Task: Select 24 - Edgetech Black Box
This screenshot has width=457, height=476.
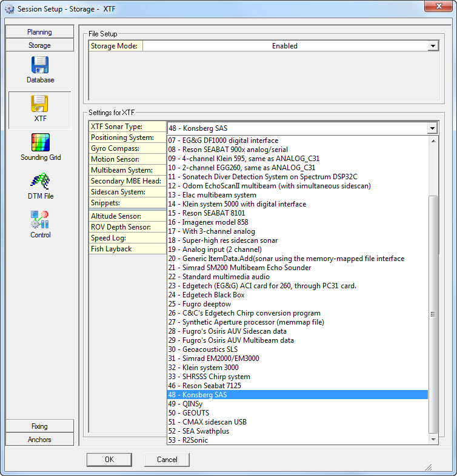Action: (x=206, y=295)
